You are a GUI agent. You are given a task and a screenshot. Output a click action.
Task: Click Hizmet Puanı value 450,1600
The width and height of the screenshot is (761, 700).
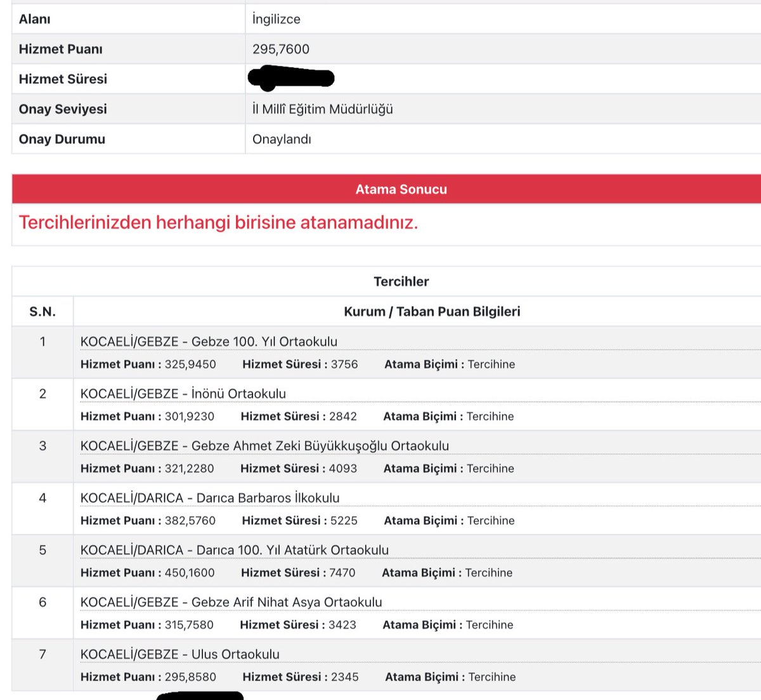coord(190,573)
